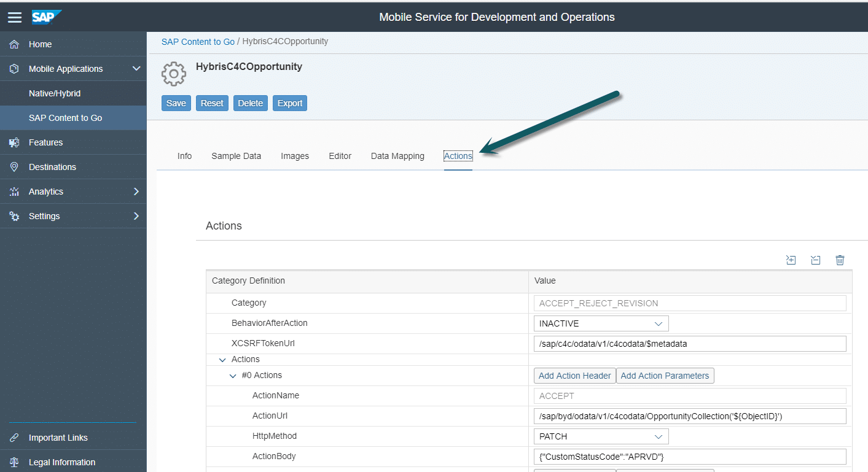Click the trash delete icon above table

point(840,260)
